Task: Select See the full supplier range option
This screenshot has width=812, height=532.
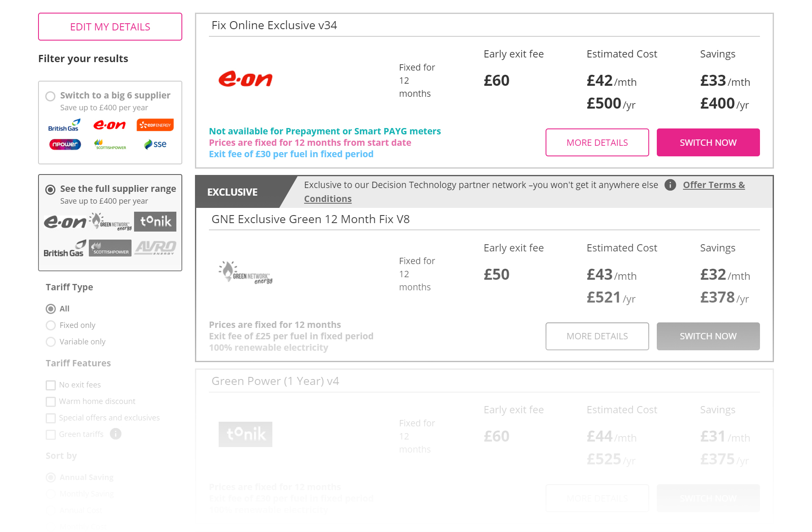Action: coord(50,190)
